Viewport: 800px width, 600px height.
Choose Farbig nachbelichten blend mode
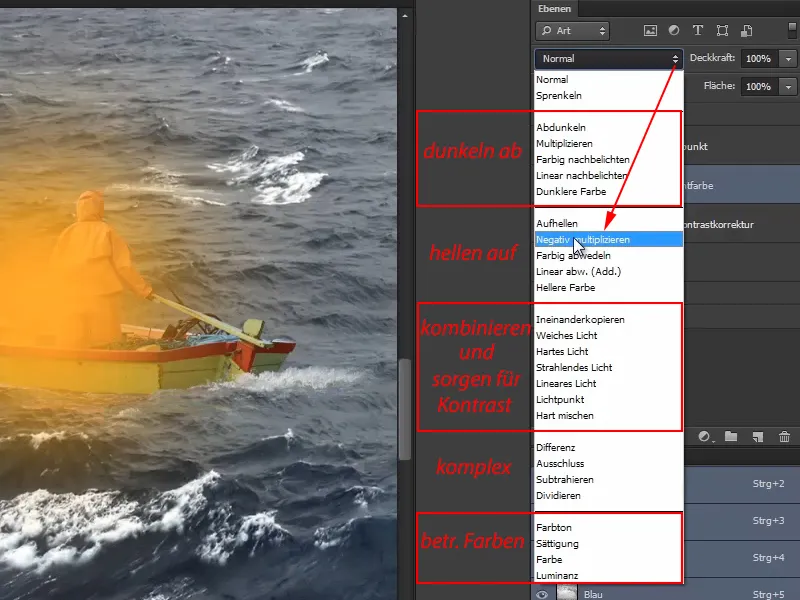click(609, 160)
